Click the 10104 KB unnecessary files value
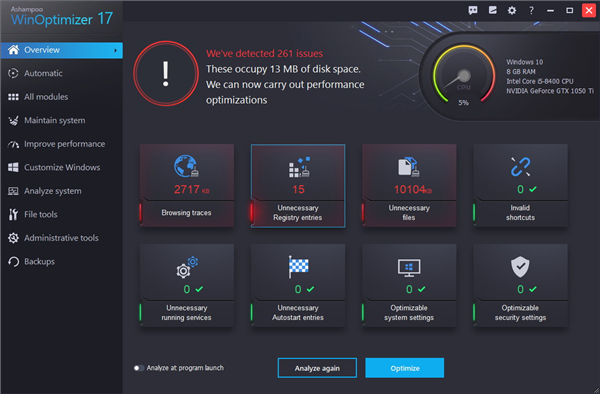The width and height of the screenshot is (600, 394). pyautogui.click(x=413, y=189)
